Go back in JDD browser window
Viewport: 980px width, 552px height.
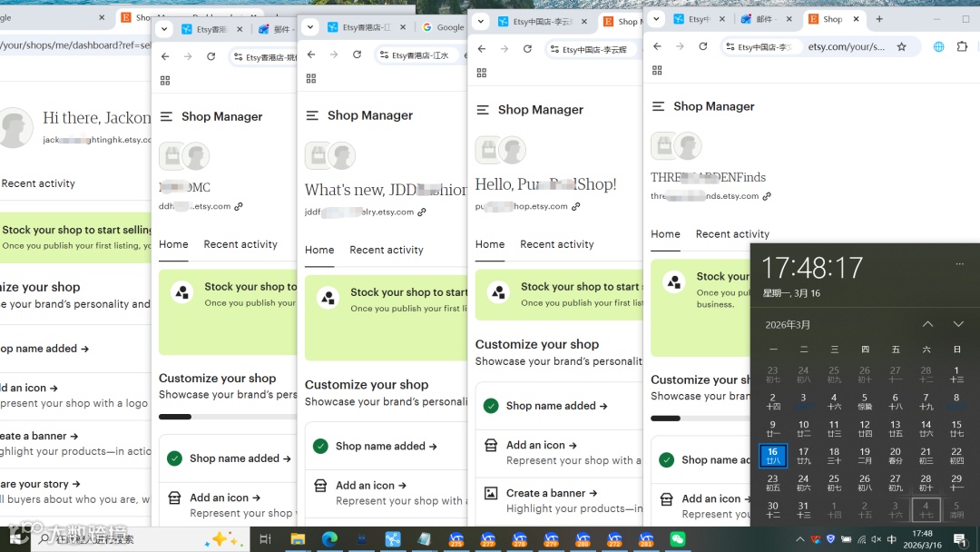(311, 54)
